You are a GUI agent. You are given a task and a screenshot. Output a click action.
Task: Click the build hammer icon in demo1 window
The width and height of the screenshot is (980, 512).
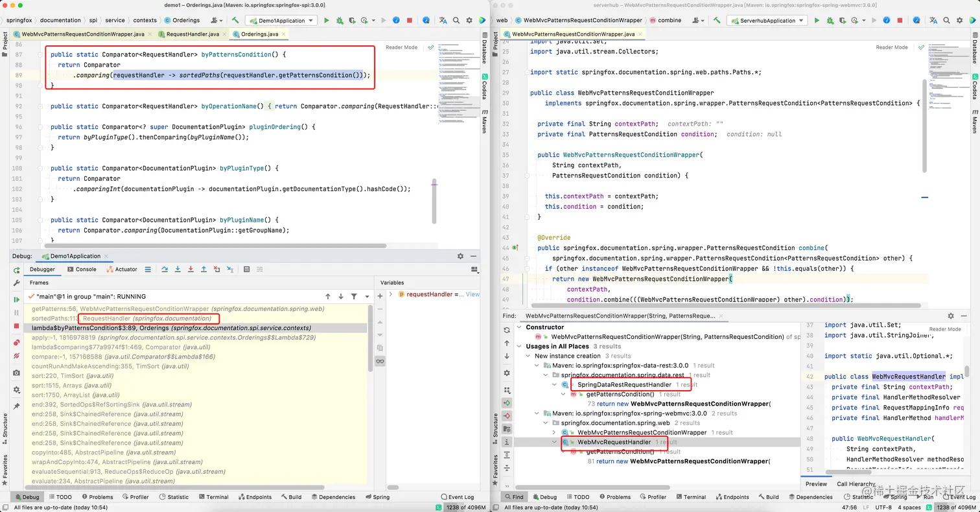[235, 21]
